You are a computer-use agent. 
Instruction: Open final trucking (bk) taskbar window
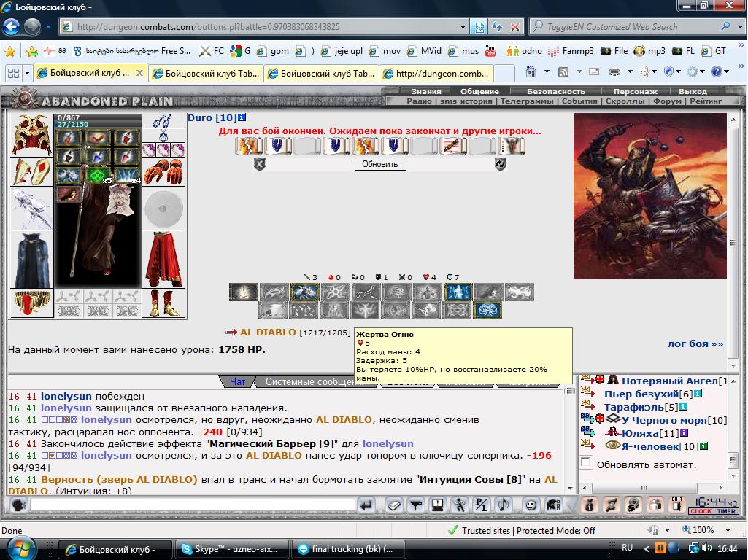point(348,549)
